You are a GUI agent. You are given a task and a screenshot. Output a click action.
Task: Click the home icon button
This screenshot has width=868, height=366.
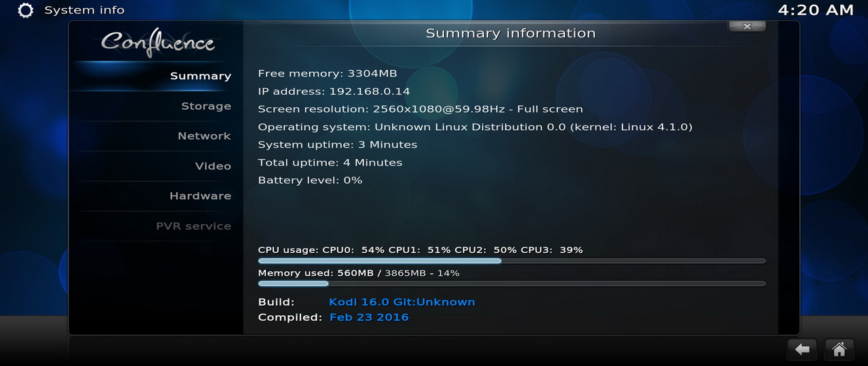pyautogui.click(x=839, y=349)
